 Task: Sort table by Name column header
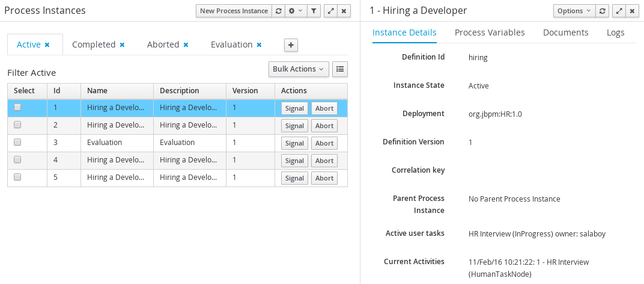tap(97, 91)
